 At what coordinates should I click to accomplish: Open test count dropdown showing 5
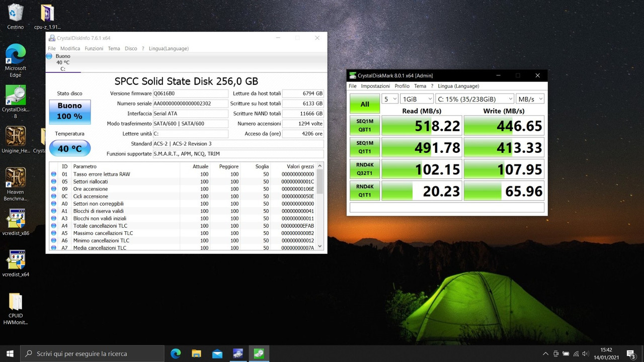tap(390, 99)
